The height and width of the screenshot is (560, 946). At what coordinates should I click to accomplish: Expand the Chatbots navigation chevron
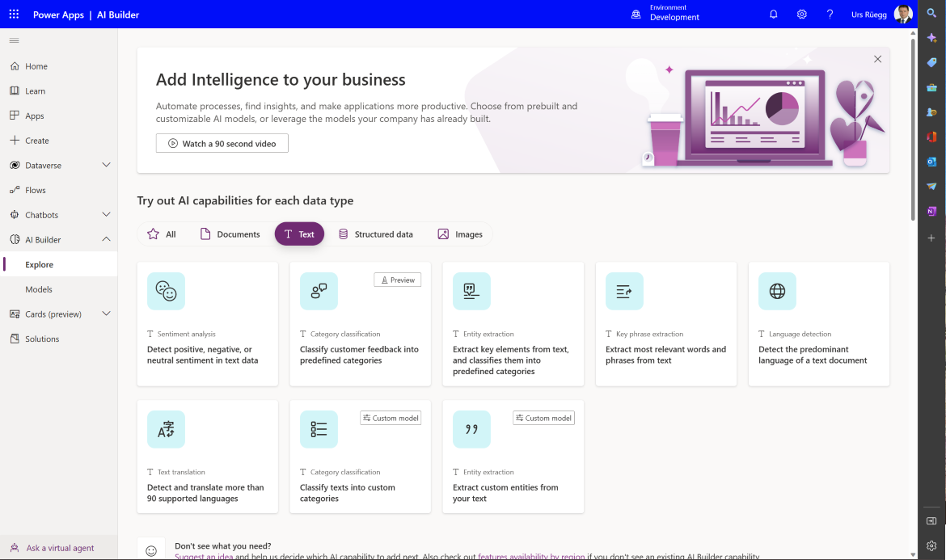[x=106, y=214]
